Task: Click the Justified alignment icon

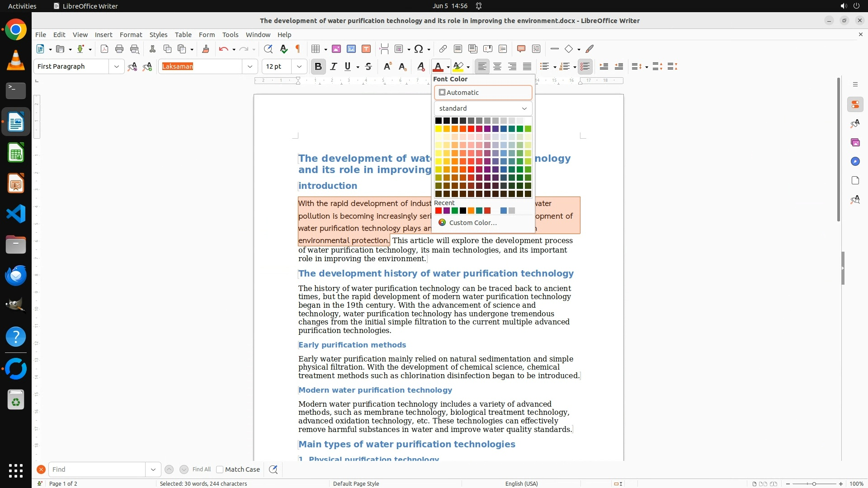Action: pos(527,66)
